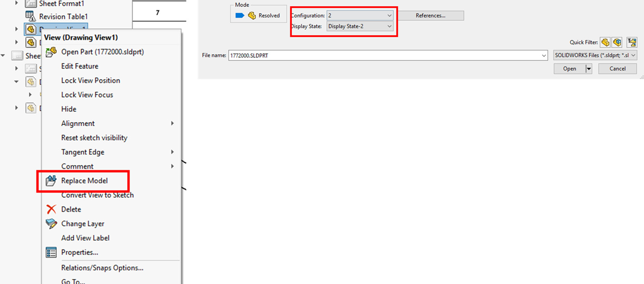Click the Change Layer icon
Viewport: 644px width, 284px height.
click(x=51, y=224)
